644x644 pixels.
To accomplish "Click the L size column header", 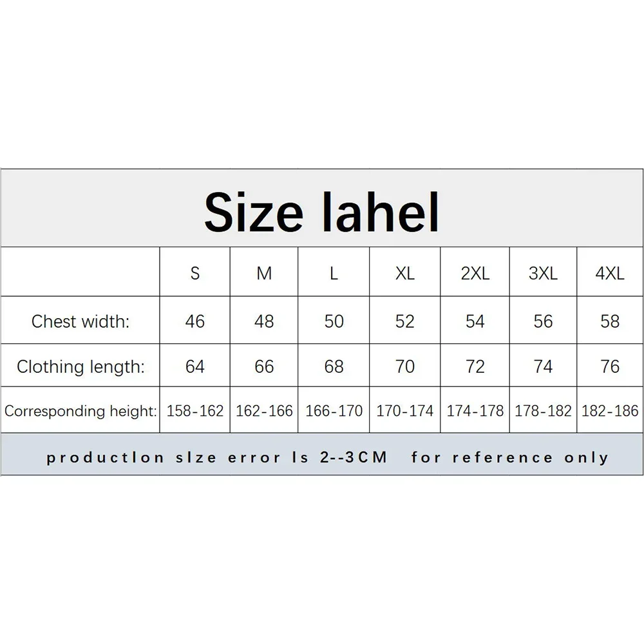I will pos(334,273).
